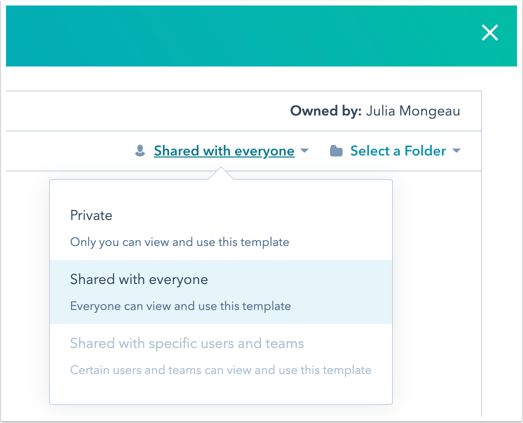Open the Shared with everyone dropdown link
The width and height of the screenshot is (523, 423).
(x=224, y=151)
